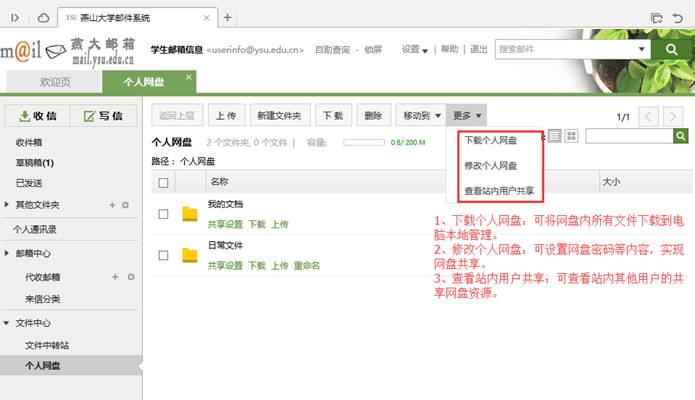
Task: Open new browser tab with plus button
Action: pos(228,17)
